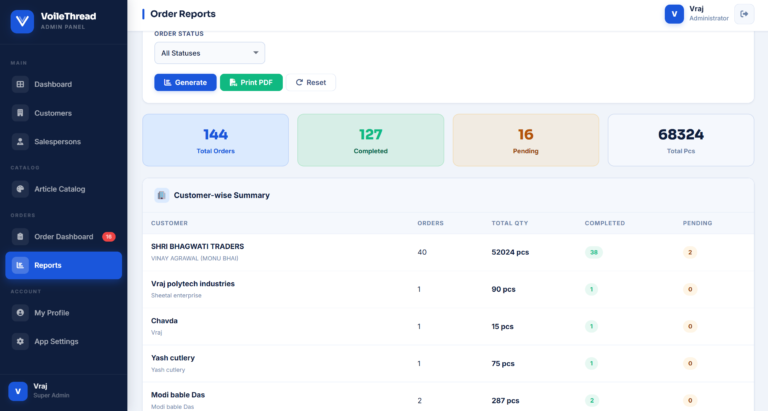The height and width of the screenshot is (411, 768).
Task: Click the Order Dashboard clipboard icon
Action: point(20,237)
